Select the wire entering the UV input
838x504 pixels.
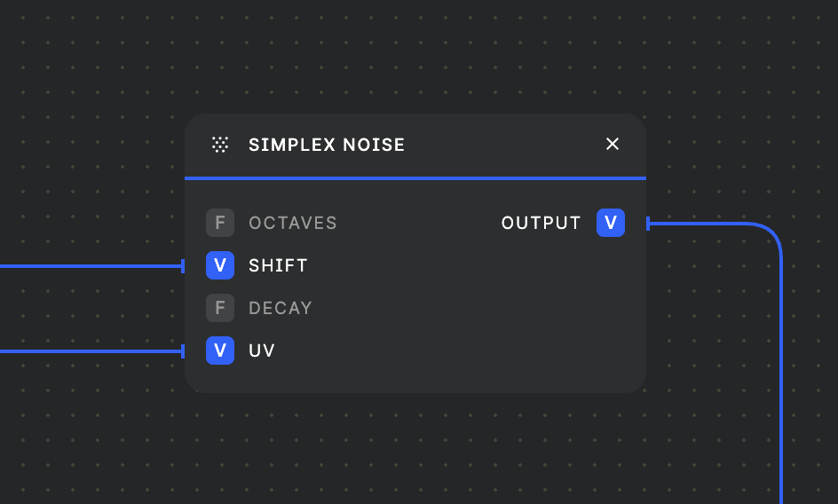point(91,351)
